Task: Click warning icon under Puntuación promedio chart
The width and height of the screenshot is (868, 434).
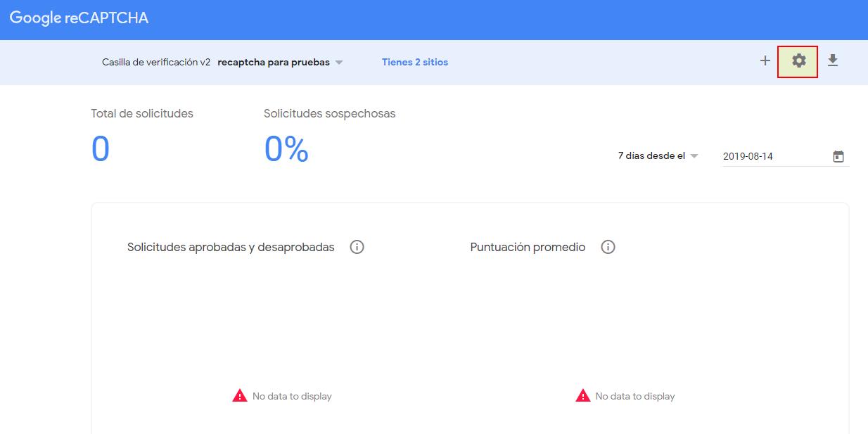Action: pos(582,395)
